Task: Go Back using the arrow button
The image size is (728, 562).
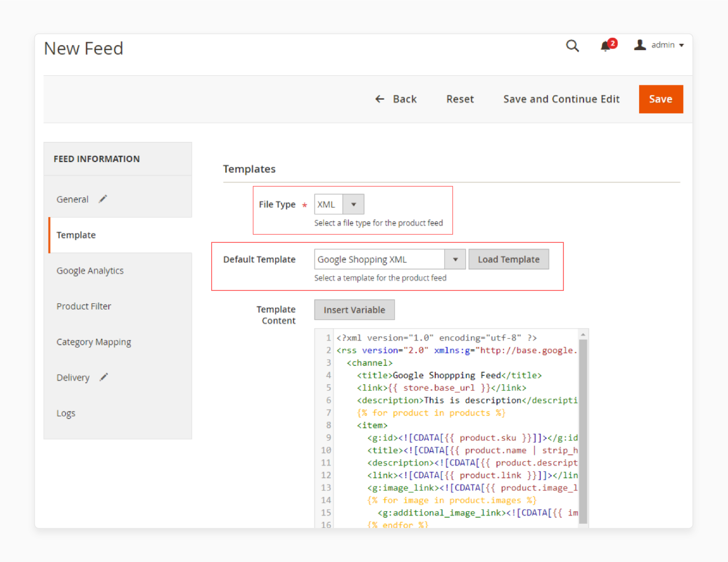Action: [x=396, y=99]
